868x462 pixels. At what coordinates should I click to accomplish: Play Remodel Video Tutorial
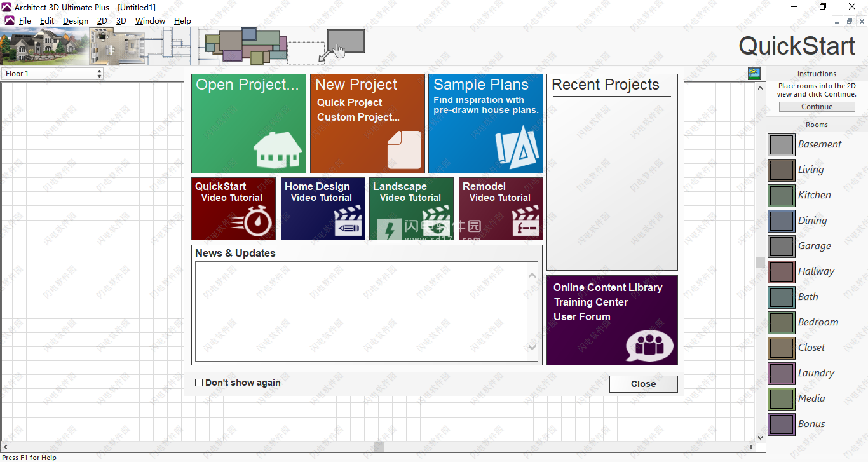(501, 208)
